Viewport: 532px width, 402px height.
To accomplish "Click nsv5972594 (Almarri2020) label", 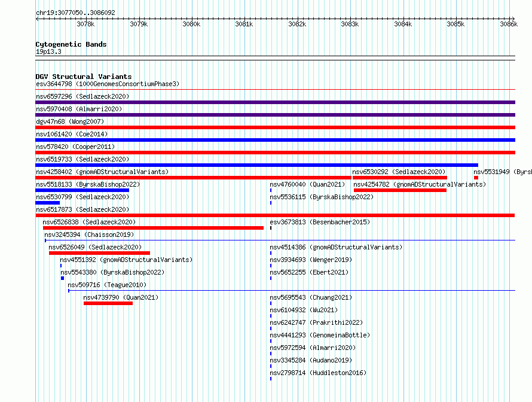I will [x=313, y=348].
